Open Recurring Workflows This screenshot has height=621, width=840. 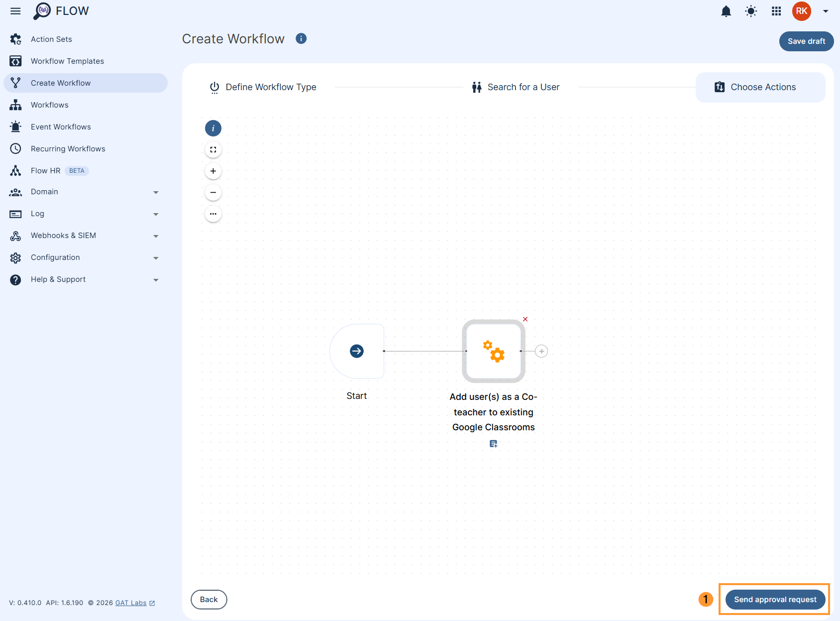[68, 148]
